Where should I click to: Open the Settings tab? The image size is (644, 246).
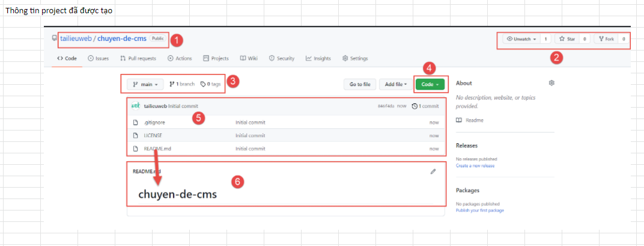click(355, 58)
